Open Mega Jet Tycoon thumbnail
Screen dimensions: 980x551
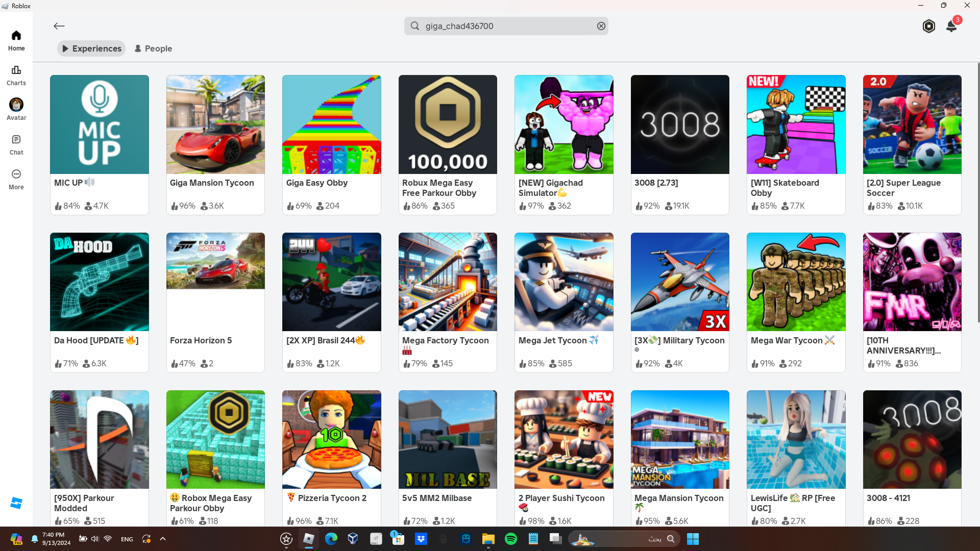564,282
